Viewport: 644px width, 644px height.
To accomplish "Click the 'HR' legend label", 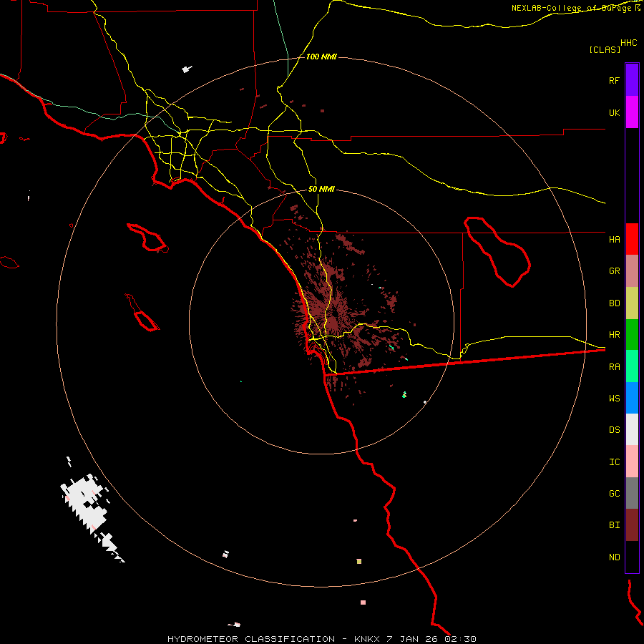I will point(614,335).
